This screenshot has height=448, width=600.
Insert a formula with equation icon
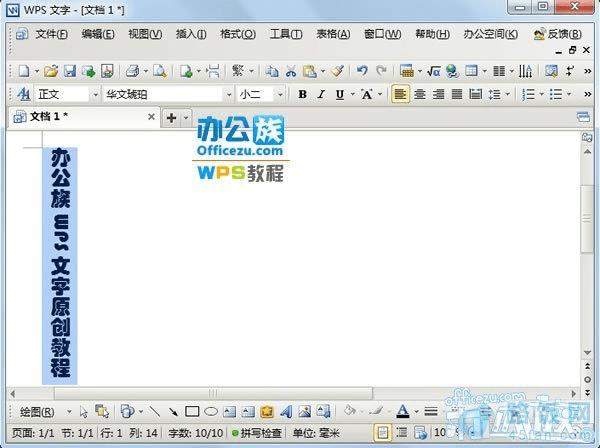[x=434, y=71]
